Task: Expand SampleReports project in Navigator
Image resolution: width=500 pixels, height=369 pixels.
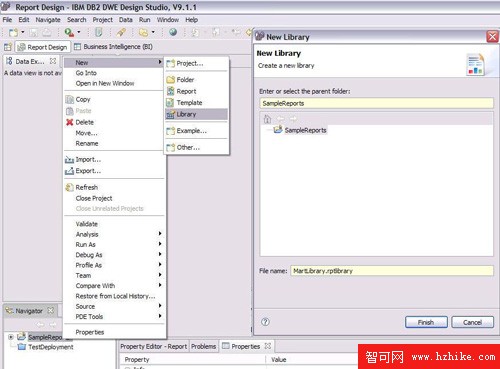Action: (x=11, y=337)
